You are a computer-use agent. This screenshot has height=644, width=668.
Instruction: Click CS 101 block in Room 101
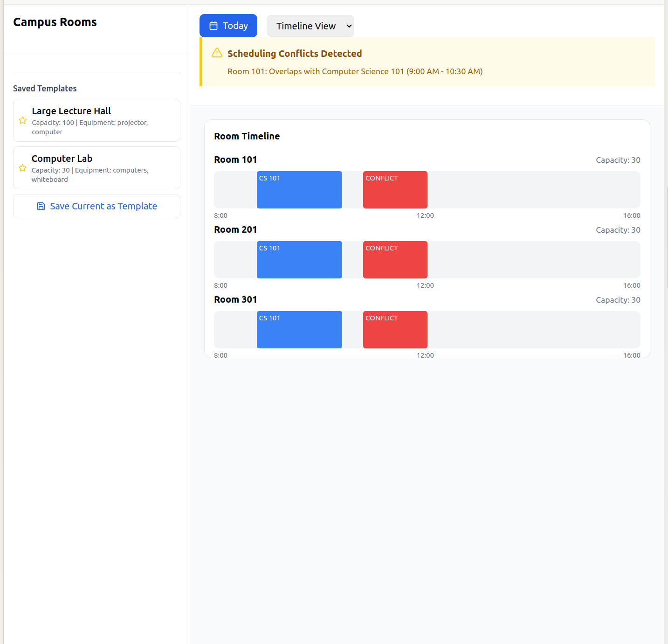coord(299,190)
